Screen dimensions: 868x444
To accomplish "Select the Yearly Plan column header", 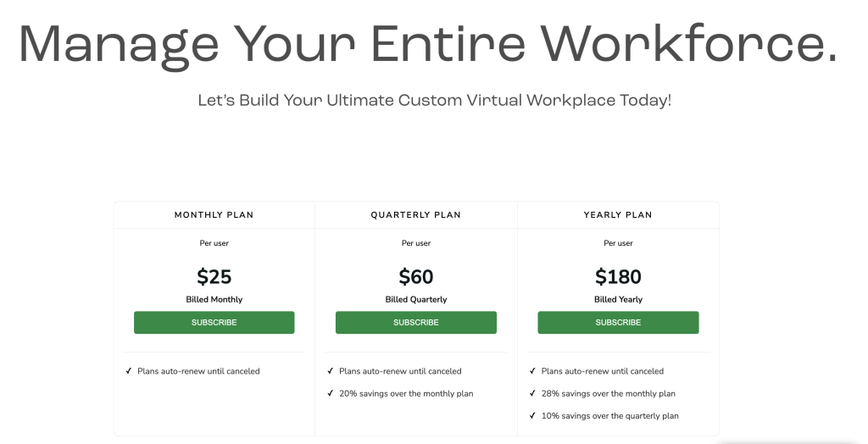I will (x=618, y=215).
